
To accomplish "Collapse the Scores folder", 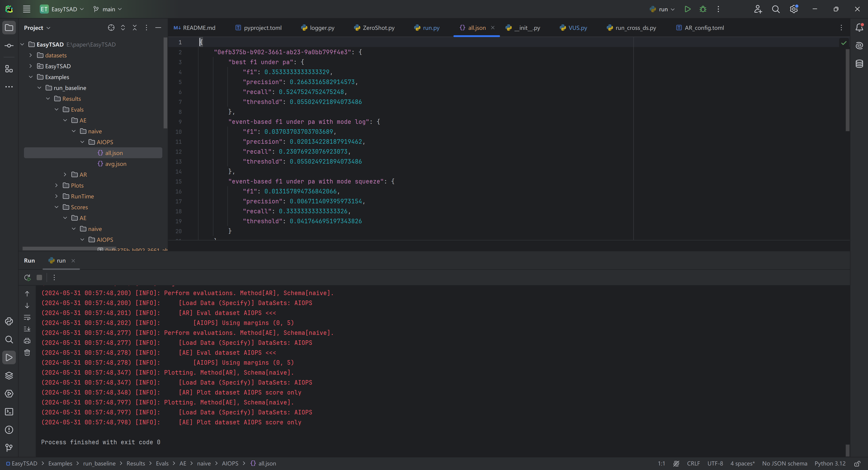I will (56, 207).
